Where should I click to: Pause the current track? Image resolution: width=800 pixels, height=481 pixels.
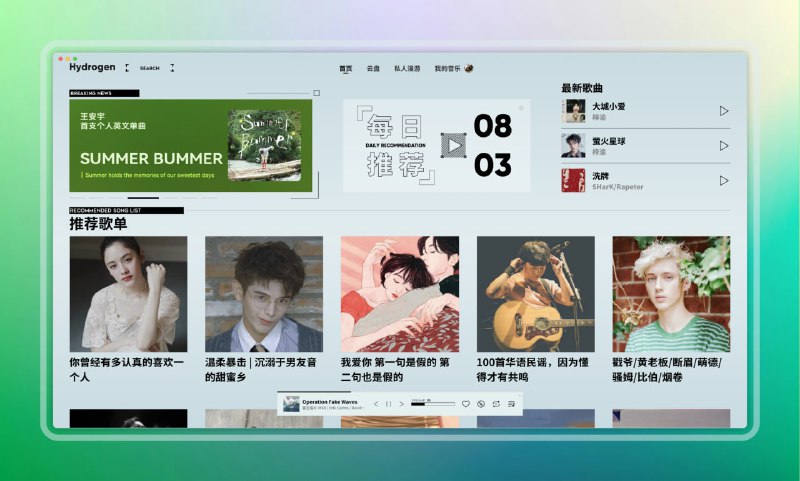tap(389, 404)
